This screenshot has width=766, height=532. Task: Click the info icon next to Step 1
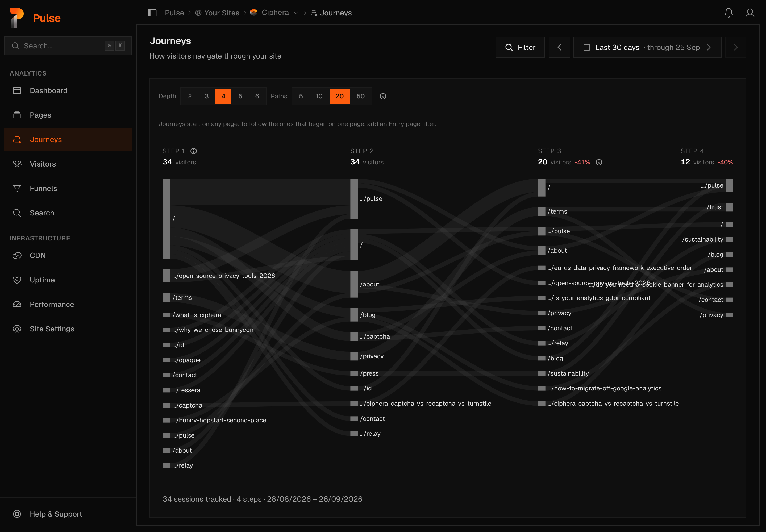point(193,151)
